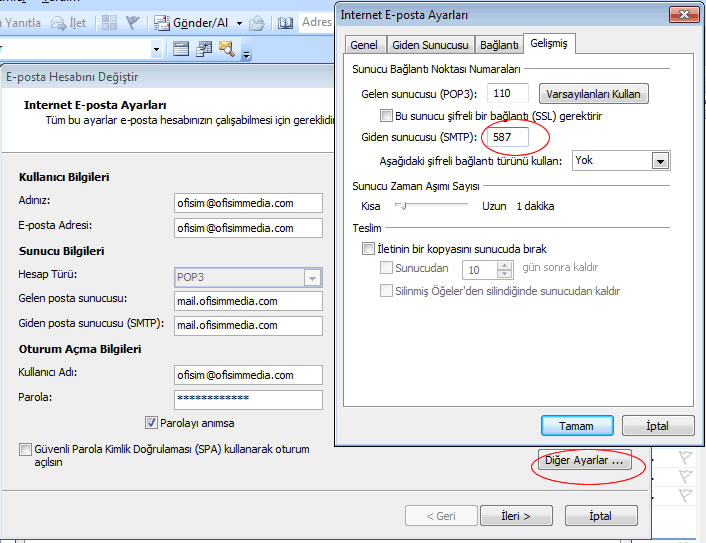Click the server timeout slider handle

(x=403, y=206)
